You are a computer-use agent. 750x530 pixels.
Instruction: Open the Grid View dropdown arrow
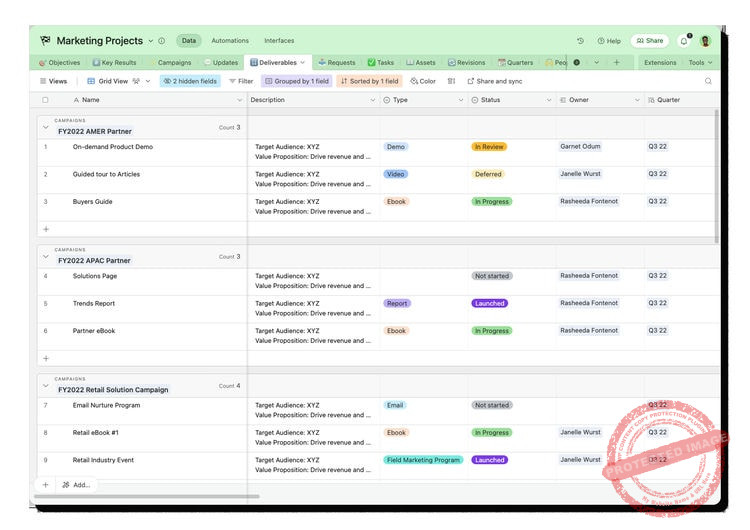[x=148, y=81]
